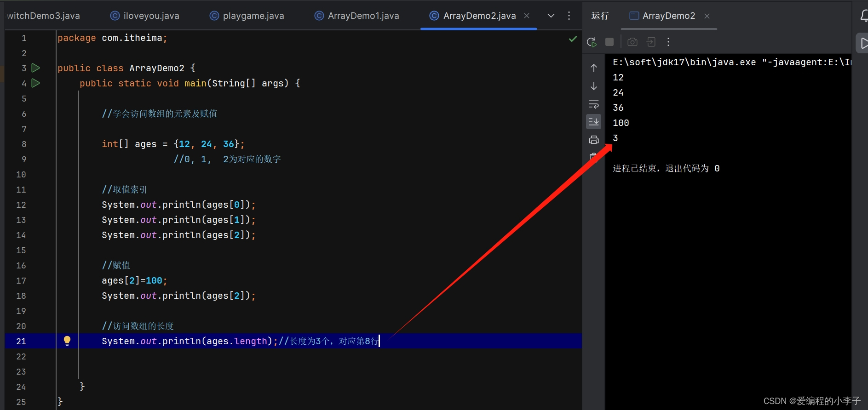This screenshot has width=868, height=410.
Task: Click line number 21 in the gutter
Action: point(21,341)
